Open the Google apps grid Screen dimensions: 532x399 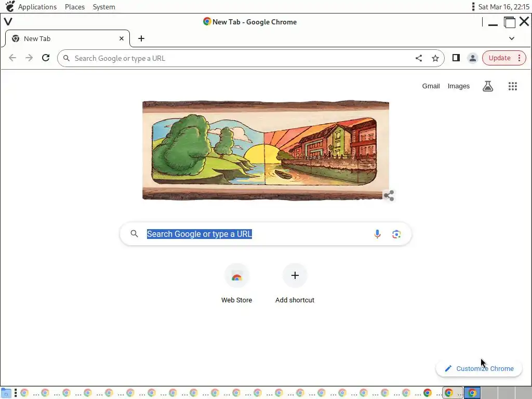pyautogui.click(x=513, y=86)
